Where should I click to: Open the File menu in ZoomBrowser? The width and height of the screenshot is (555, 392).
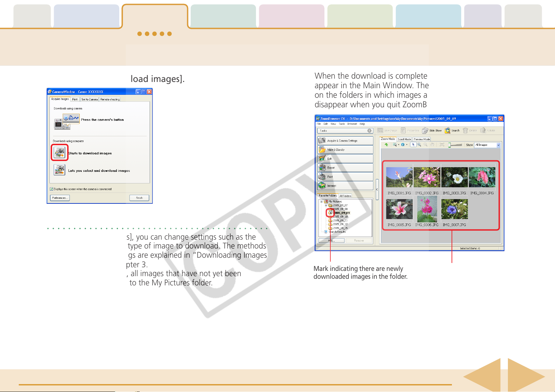tap(319, 124)
